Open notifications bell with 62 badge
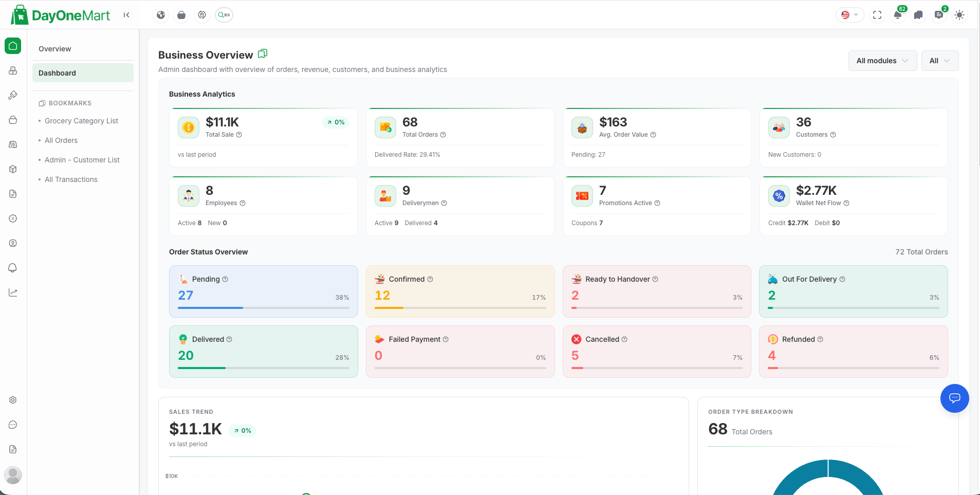 pyautogui.click(x=898, y=15)
